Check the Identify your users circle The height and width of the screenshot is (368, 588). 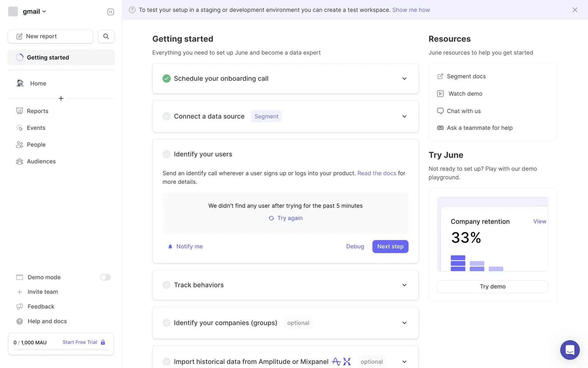[166, 154]
